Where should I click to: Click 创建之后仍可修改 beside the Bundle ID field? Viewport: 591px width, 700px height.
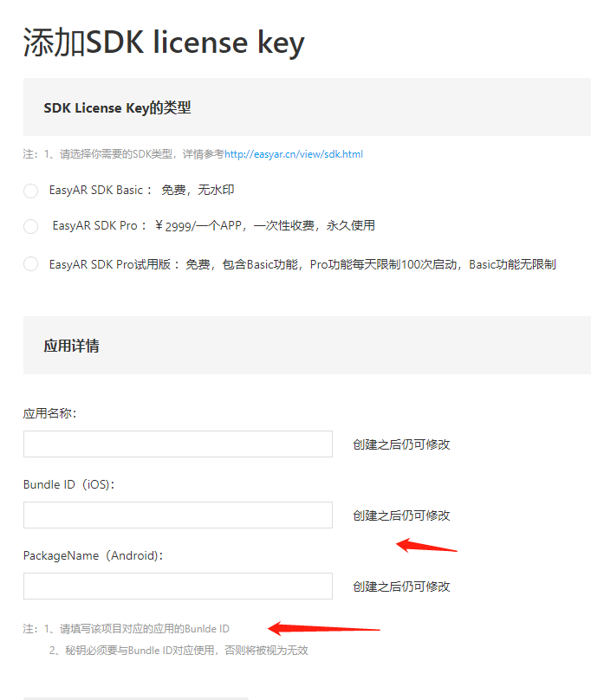pos(401,515)
